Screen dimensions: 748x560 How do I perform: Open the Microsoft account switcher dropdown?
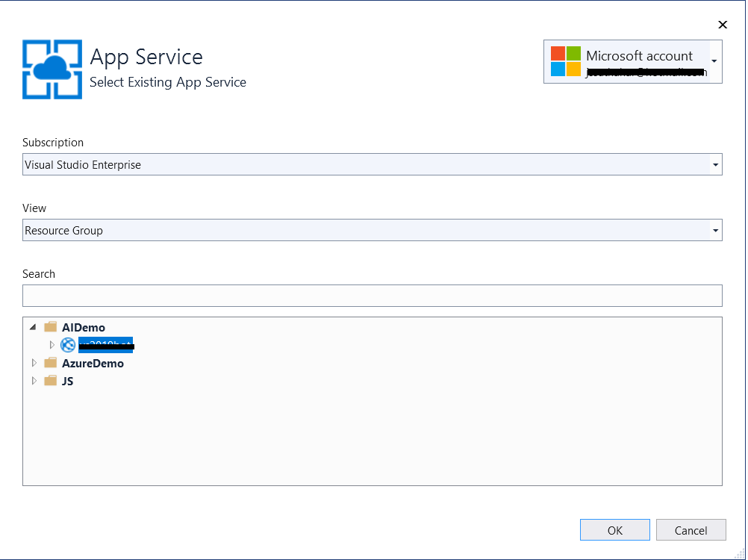714,61
